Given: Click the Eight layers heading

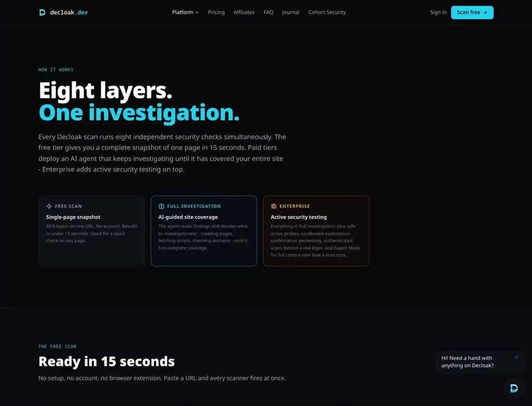Looking at the screenshot, I should [x=105, y=90].
